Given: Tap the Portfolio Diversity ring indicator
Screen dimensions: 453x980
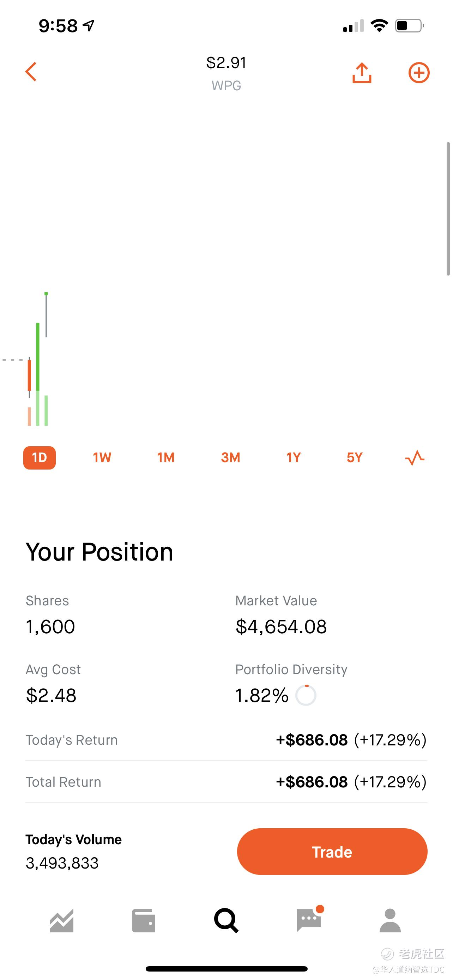Looking at the screenshot, I should (306, 695).
